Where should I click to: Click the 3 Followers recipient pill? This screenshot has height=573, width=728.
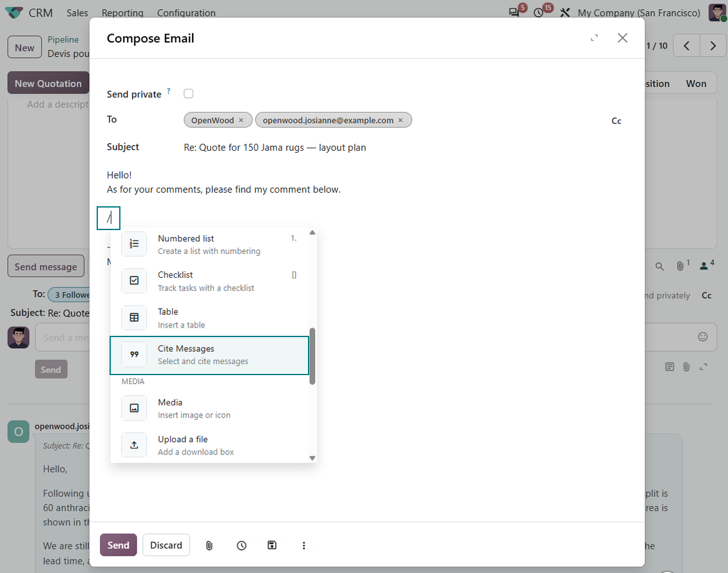[x=70, y=295]
